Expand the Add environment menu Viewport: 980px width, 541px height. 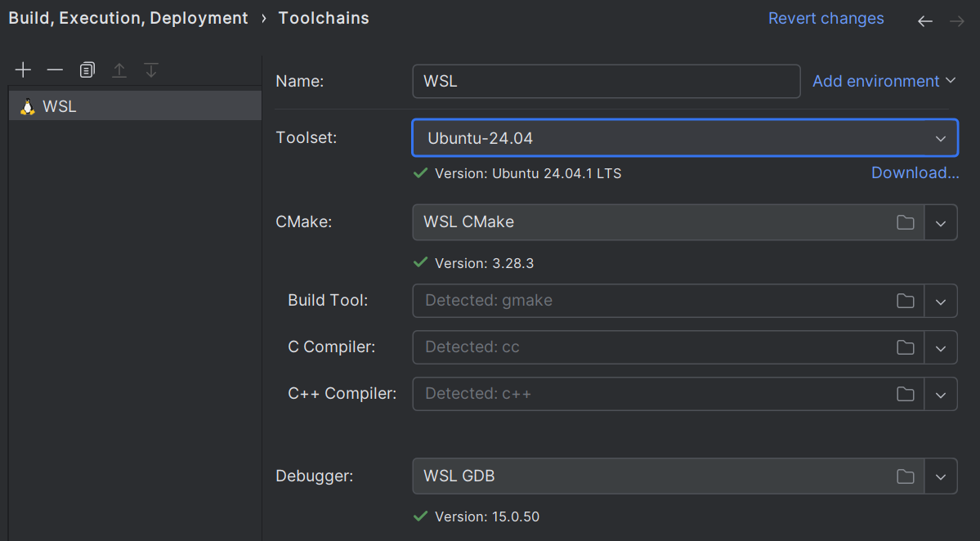point(884,81)
